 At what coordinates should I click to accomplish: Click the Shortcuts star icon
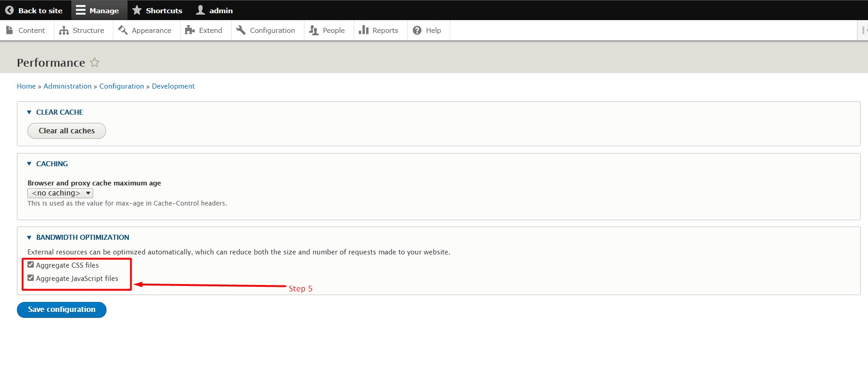pyautogui.click(x=137, y=10)
